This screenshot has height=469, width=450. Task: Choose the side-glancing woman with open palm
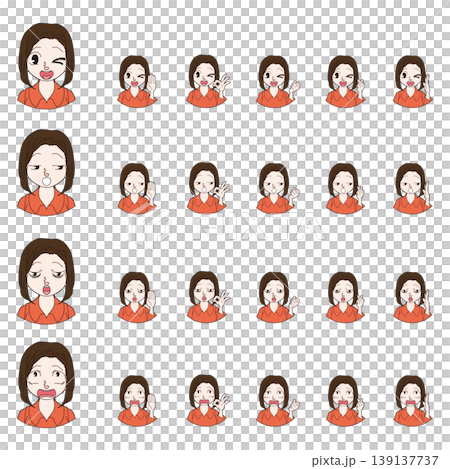click(x=137, y=189)
